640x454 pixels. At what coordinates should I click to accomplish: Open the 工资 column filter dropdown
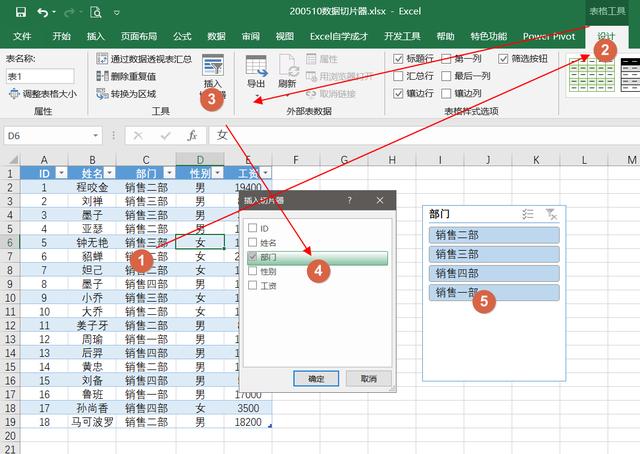266,173
